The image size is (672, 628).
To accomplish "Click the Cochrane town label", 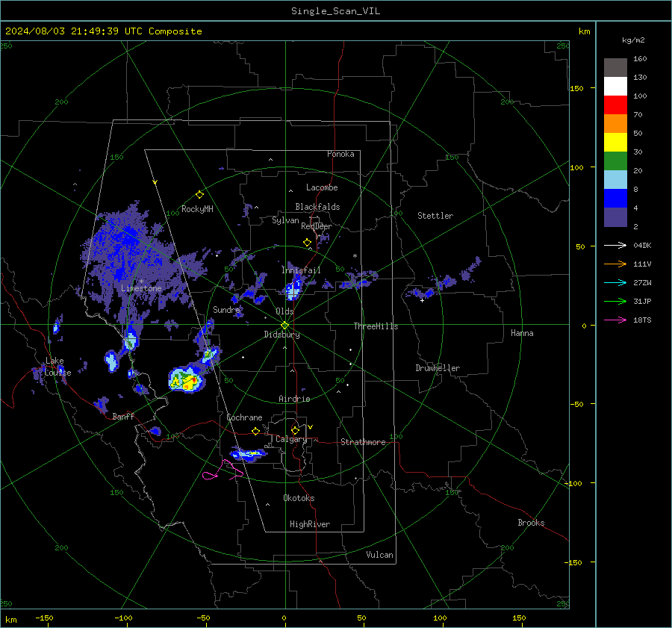I will [x=244, y=417].
